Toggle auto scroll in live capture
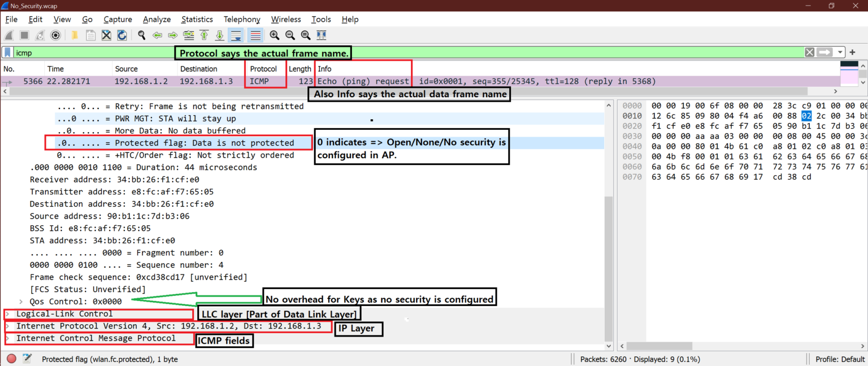 click(236, 35)
